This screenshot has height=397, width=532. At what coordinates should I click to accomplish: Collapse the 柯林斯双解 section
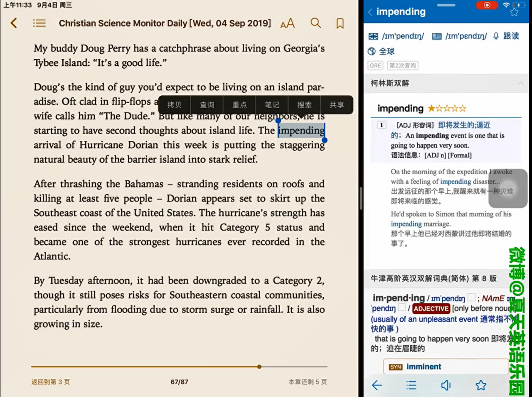pos(520,83)
